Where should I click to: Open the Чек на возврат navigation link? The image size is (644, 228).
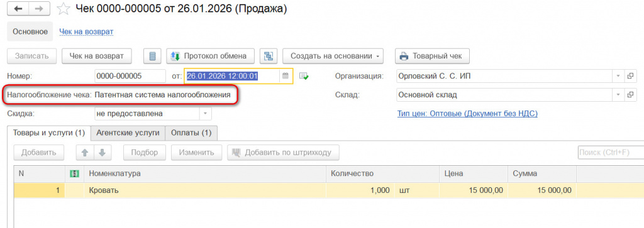pos(86,31)
